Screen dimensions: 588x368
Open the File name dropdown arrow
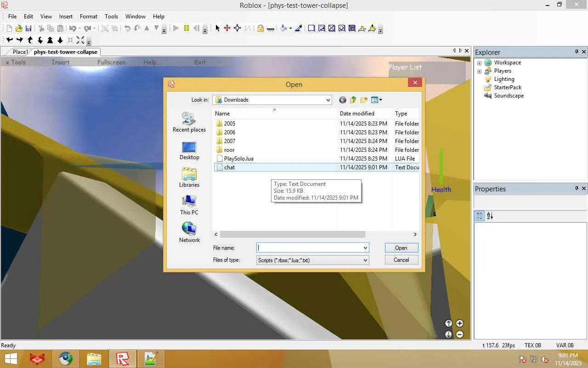pos(366,248)
